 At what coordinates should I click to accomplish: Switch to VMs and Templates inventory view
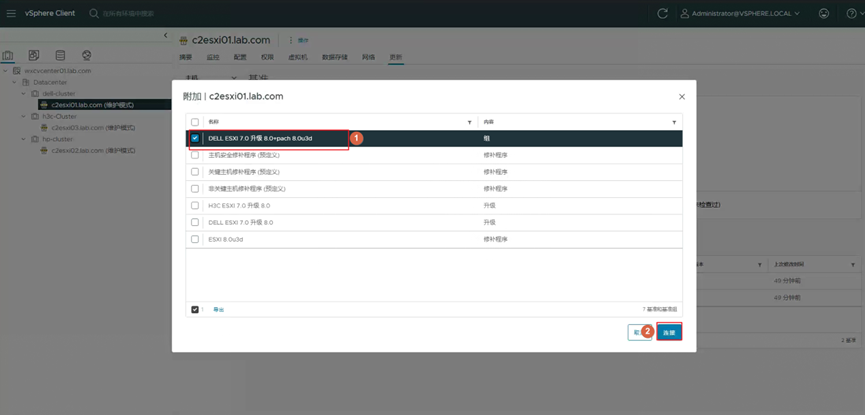34,55
